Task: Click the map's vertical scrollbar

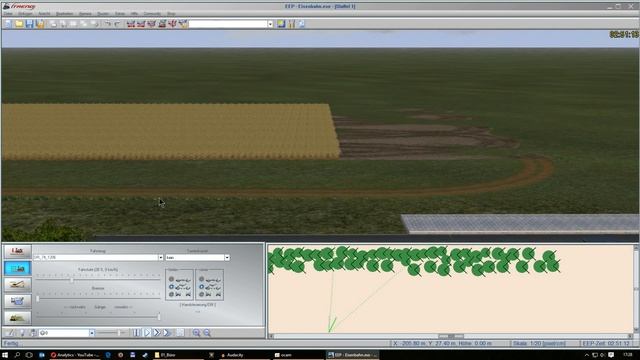Action: pyautogui.click(x=636, y=289)
